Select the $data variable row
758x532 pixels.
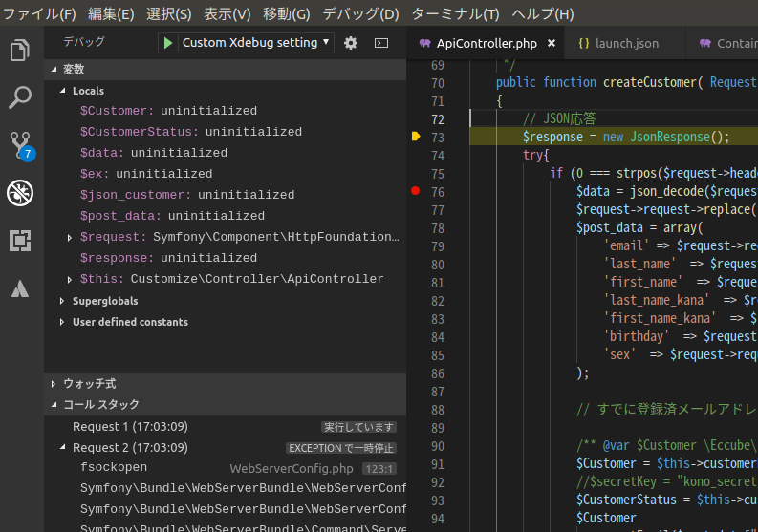[x=226, y=153]
